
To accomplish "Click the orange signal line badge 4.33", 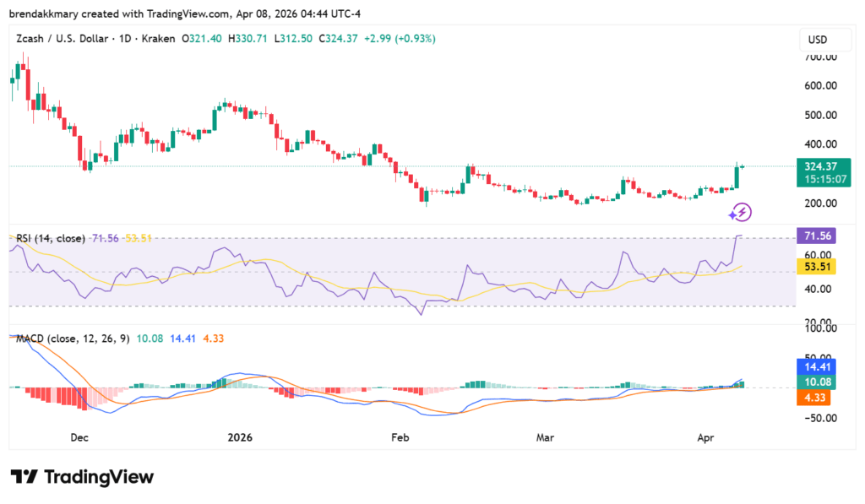I will (814, 398).
